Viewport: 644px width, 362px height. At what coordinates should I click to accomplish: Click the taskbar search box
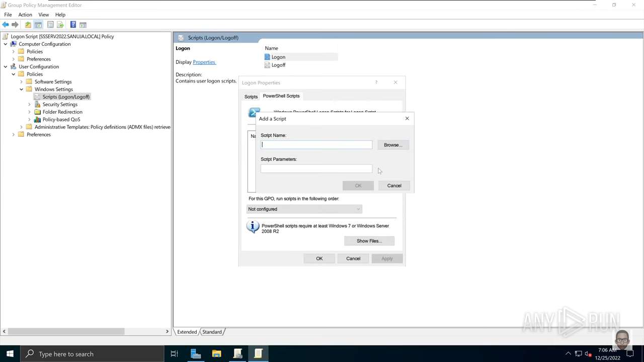pos(92,354)
